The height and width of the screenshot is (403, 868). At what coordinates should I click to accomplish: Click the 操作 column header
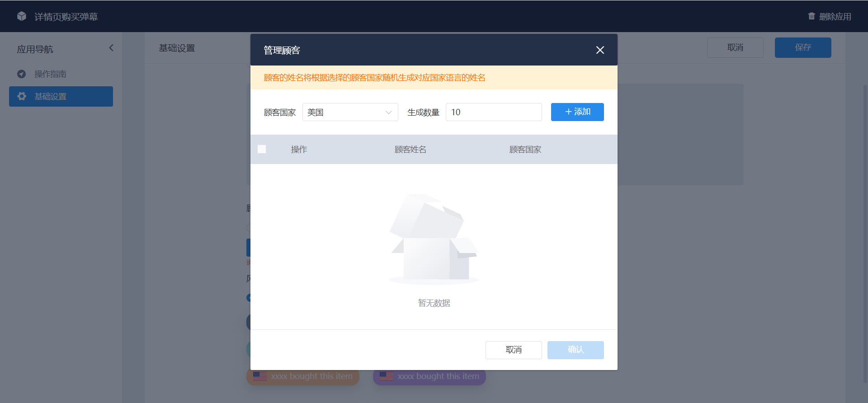pos(299,150)
